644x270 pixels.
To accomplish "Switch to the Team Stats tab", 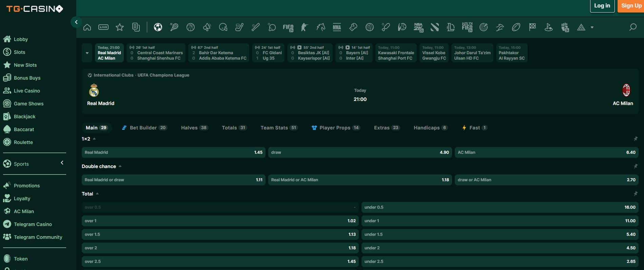I will tap(279, 128).
